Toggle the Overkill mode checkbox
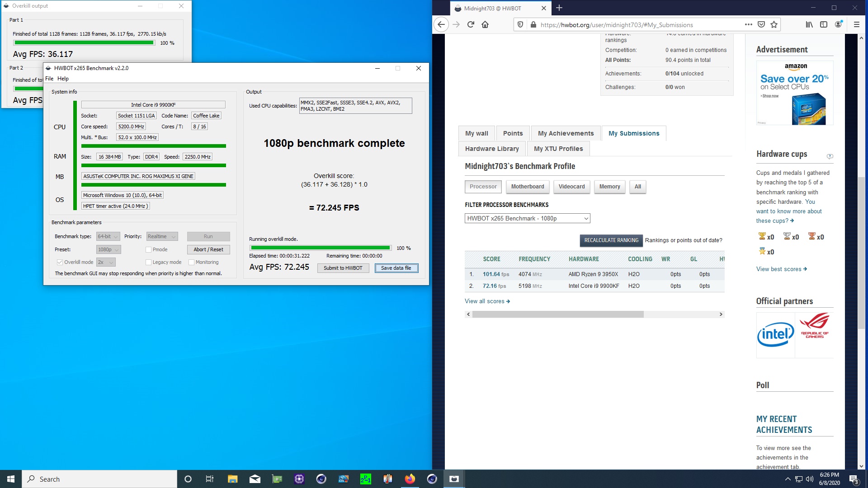 point(60,262)
